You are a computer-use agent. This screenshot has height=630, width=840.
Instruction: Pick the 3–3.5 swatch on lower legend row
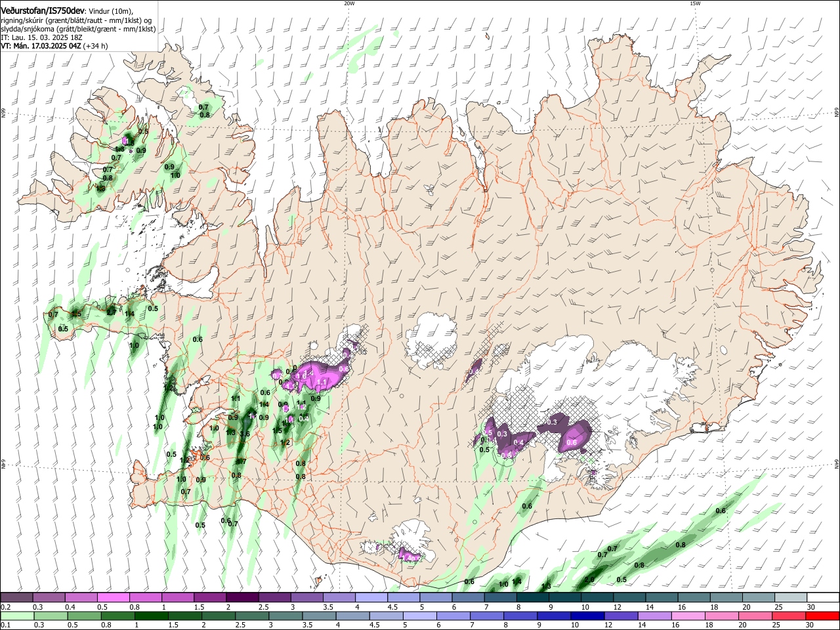pyautogui.click(x=285, y=616)
